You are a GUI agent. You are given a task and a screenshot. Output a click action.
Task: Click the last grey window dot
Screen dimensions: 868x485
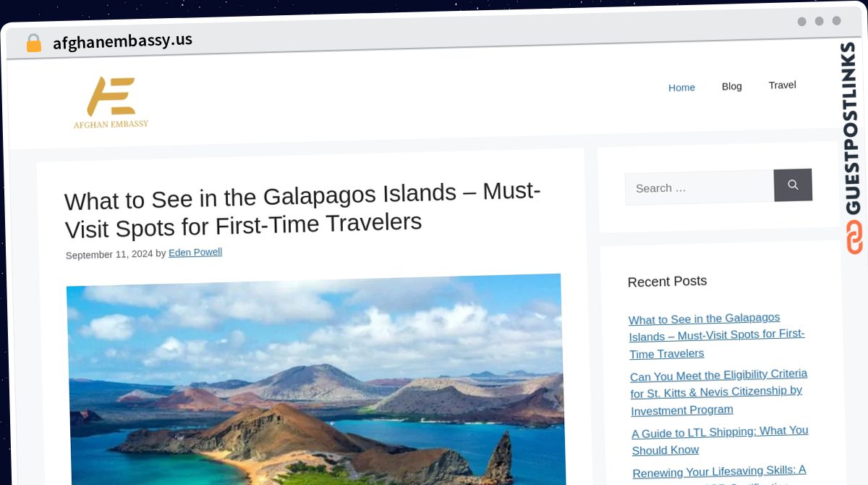[836, 21]
